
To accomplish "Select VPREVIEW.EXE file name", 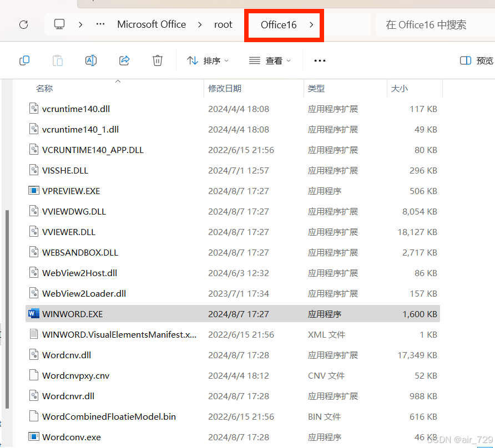I will tap(71, 191).
